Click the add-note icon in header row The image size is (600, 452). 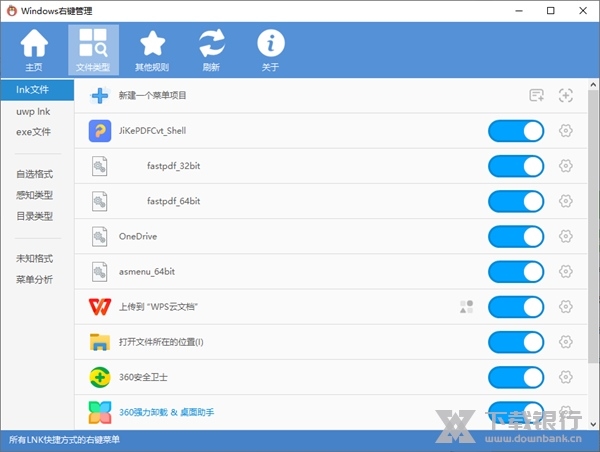coord(536,95)
